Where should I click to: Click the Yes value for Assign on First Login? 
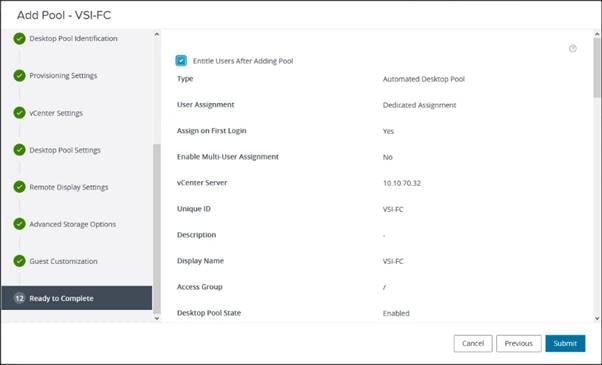[x=388, y=131]
